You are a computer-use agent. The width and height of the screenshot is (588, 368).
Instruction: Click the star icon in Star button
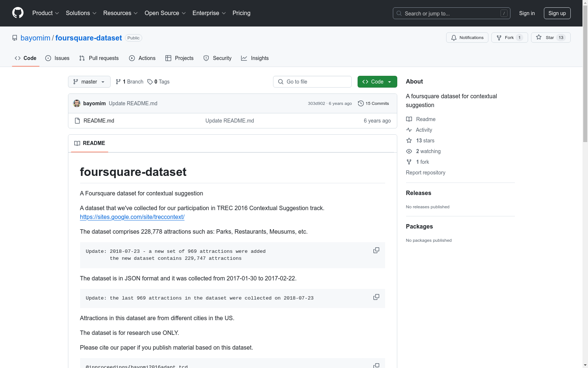(539, 37)
